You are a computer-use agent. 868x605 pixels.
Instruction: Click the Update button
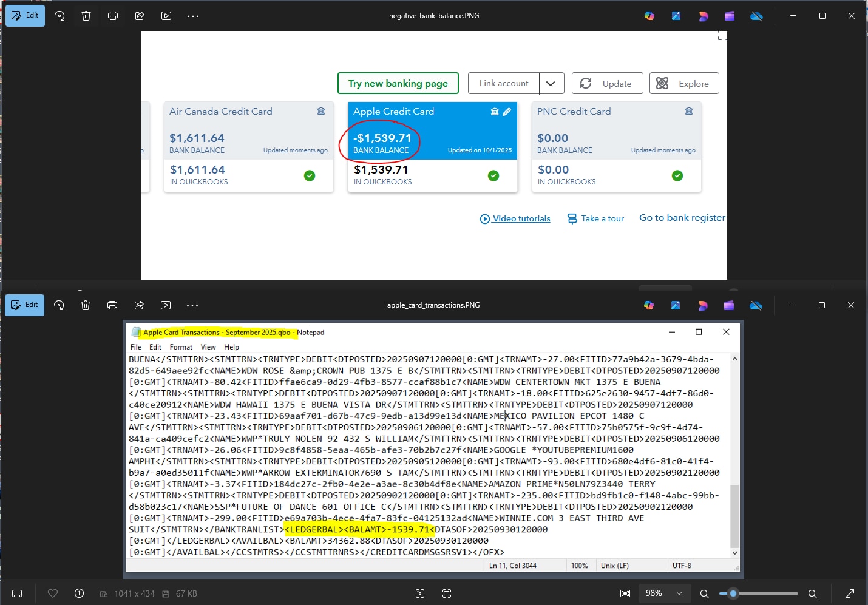(x=607, y=83)
